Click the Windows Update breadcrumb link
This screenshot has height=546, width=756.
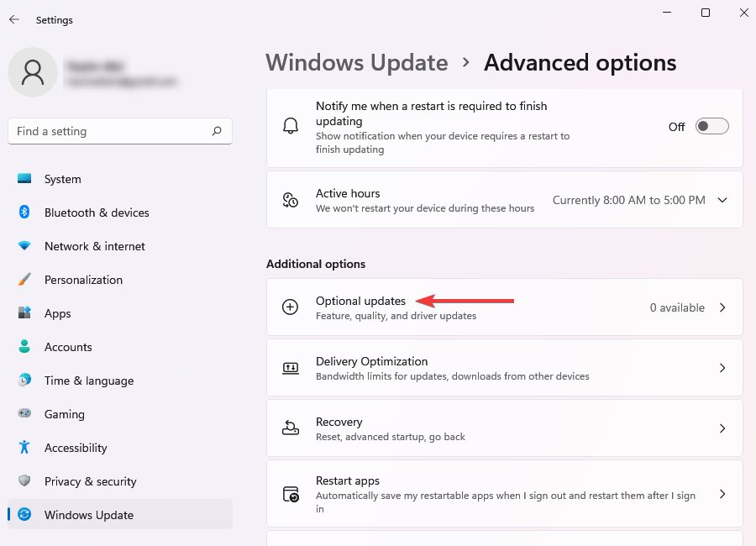point(357,63)
